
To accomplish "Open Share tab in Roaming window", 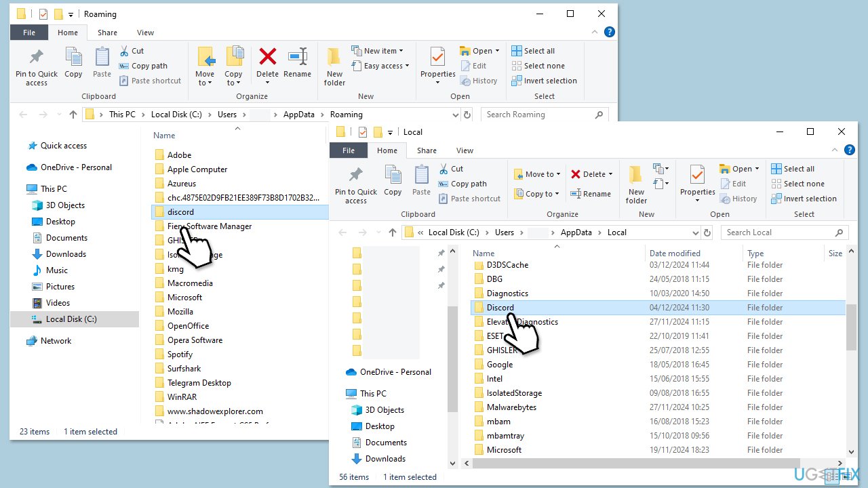I will (107, 33).
